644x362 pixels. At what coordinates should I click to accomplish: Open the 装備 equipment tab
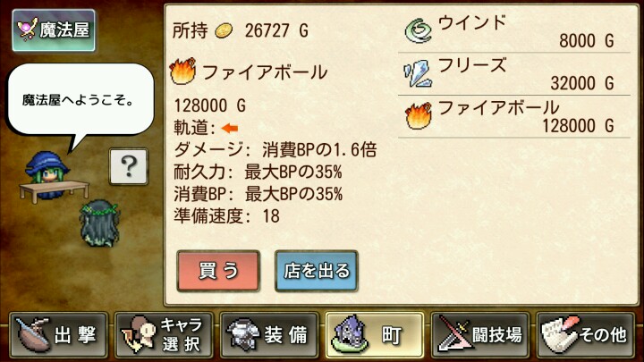(269, 335)
